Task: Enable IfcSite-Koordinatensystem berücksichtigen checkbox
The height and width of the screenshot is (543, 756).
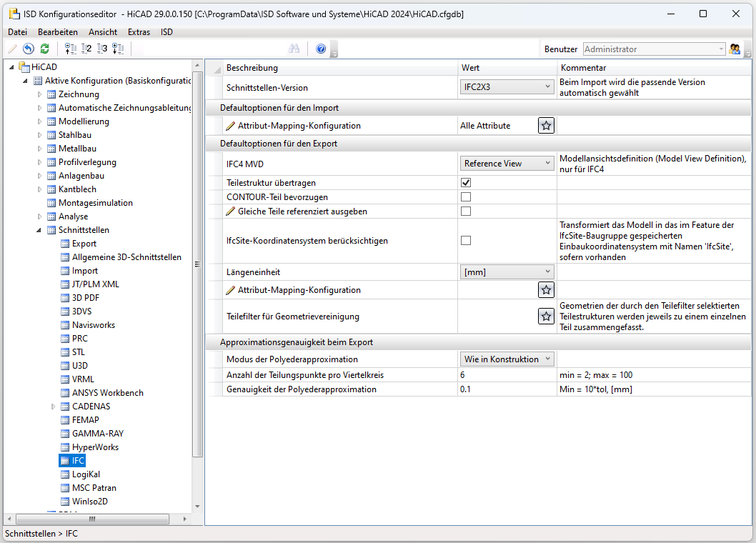Action: pyautogui.click(x=466, y=240)
